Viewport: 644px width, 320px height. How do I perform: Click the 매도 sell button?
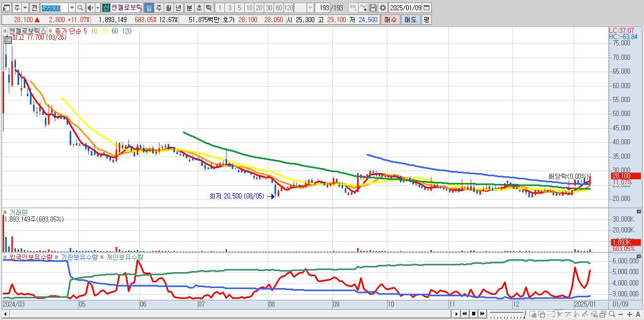(410, 20)
